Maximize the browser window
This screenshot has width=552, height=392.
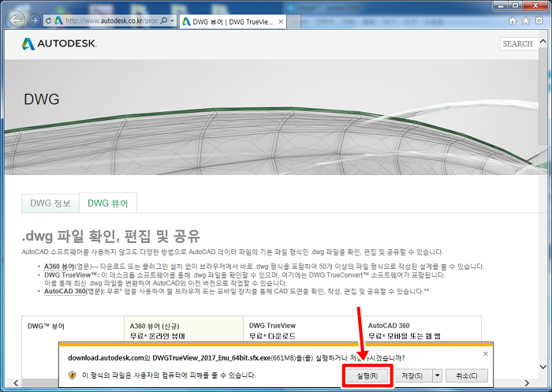pyautogui.click(x=516, y=6)
